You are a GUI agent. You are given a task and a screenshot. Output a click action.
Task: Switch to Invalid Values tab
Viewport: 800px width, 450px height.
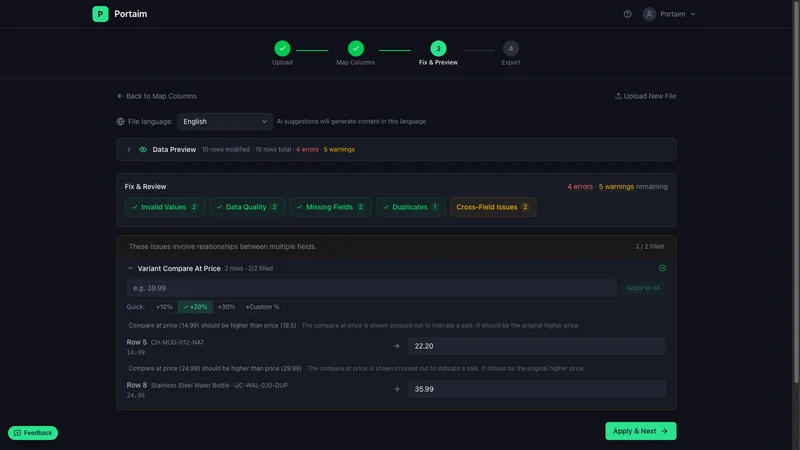coord(165,207)
